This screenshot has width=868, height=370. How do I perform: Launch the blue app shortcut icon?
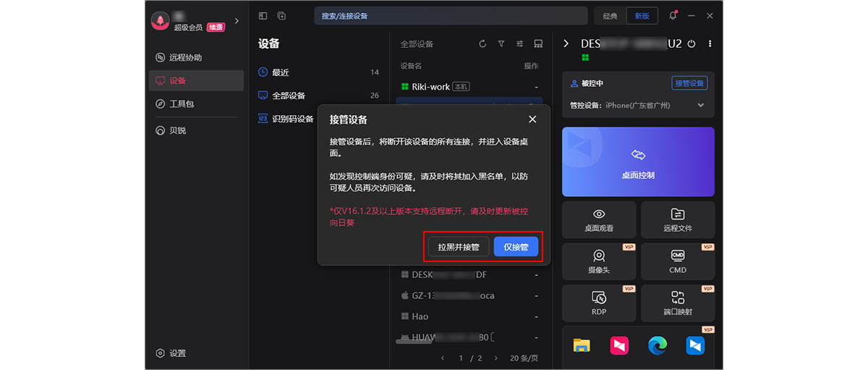coord(695,345)
